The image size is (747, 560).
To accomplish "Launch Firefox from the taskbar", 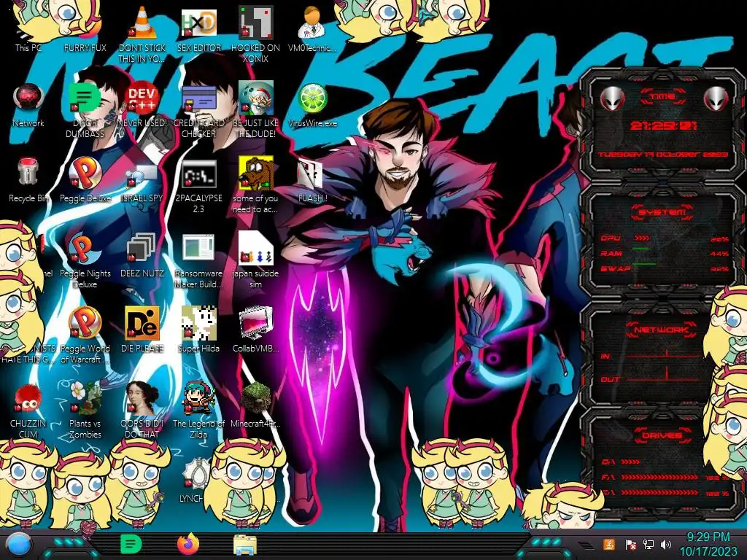I will pos(188,544).
